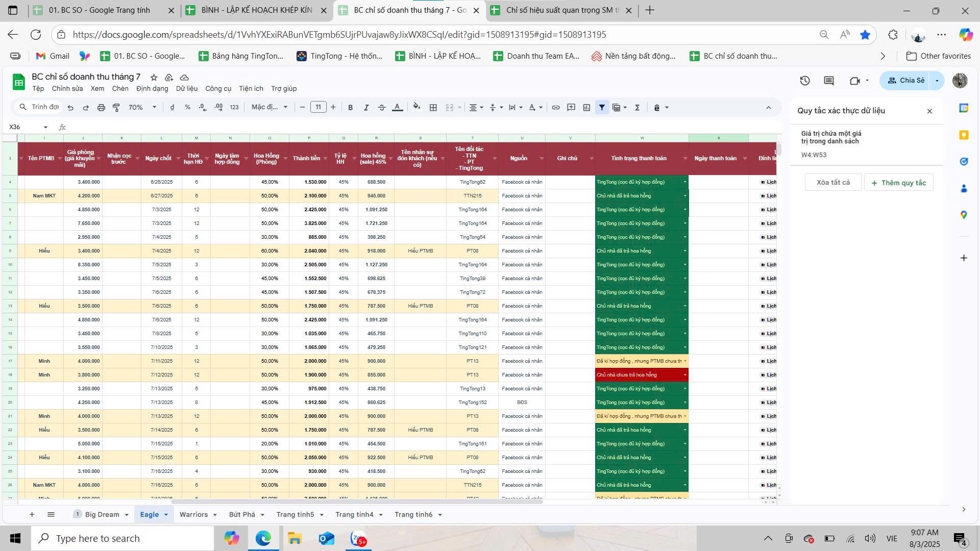Click the Insert link icon
The height and width of the screenshot is (551, 980).
pyautogui.click(x=556, y=108)
